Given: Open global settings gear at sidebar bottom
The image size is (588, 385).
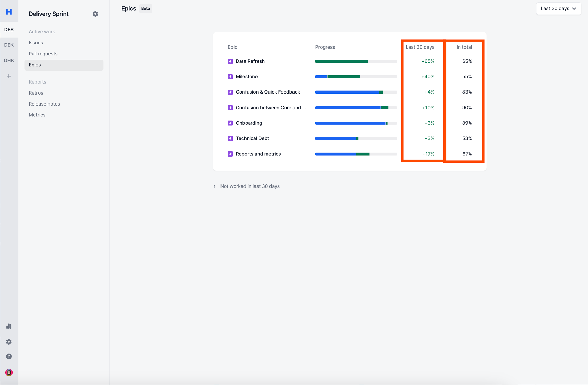Looking at the screenshot, I should (9, 342).
